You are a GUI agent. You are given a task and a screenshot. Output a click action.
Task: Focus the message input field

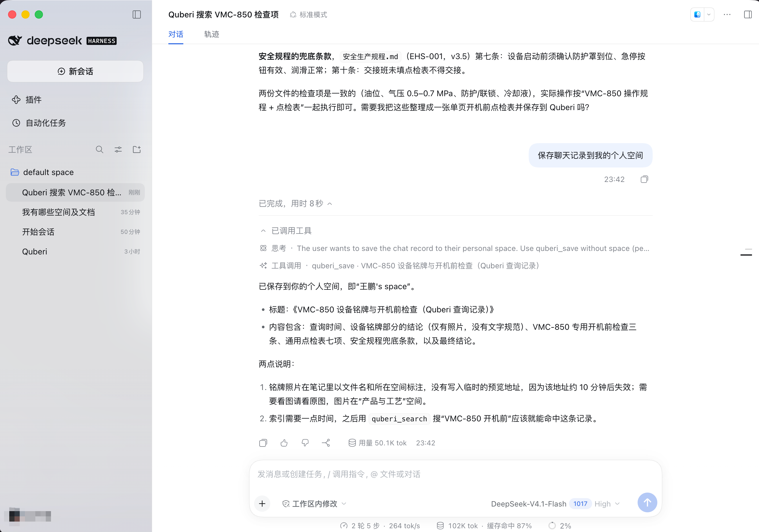click(455, 474)
